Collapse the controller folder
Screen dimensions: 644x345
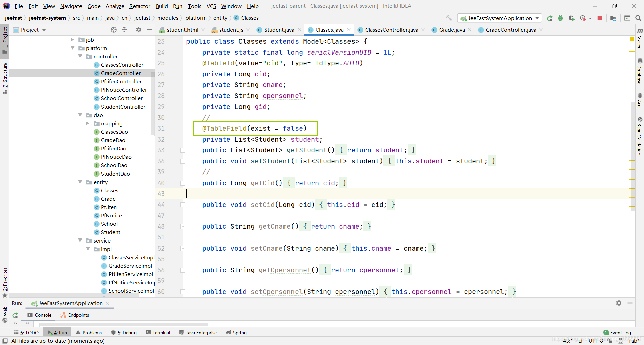coord(80,56)
